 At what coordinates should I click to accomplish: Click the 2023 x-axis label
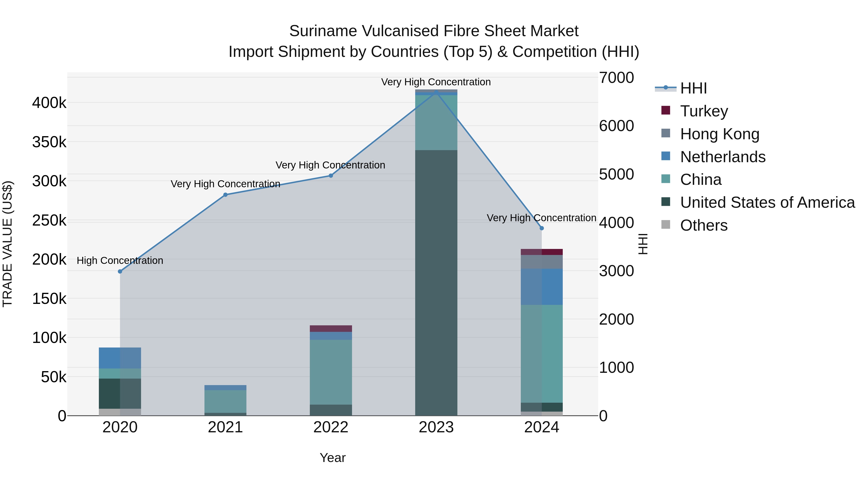[x=436, y=427]
